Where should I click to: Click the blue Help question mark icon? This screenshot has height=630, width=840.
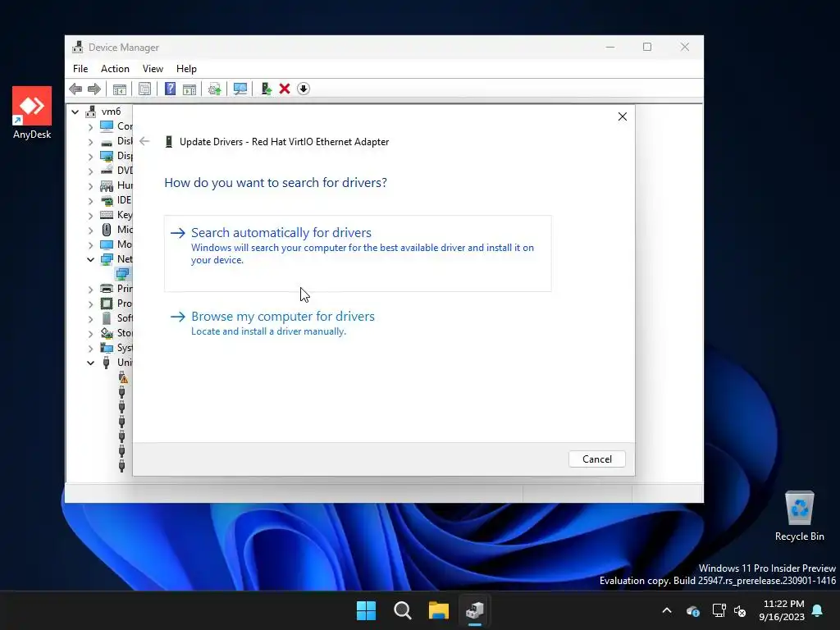pyautogui.click(x=170, y=89)
